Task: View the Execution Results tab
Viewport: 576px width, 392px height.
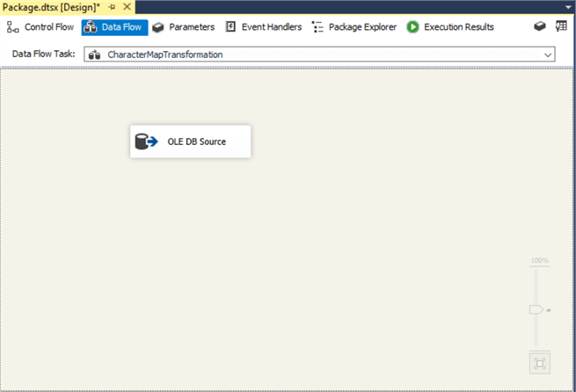Action: click(450, 27)
